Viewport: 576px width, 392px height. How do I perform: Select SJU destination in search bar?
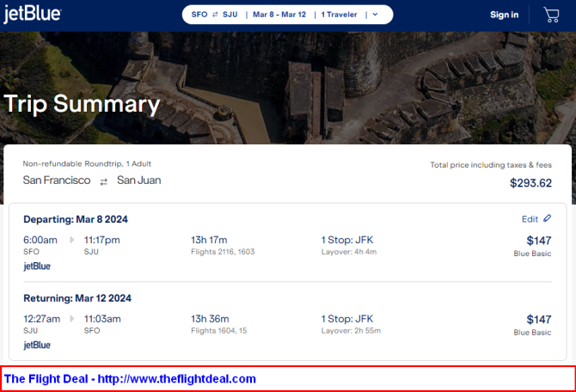230,15
